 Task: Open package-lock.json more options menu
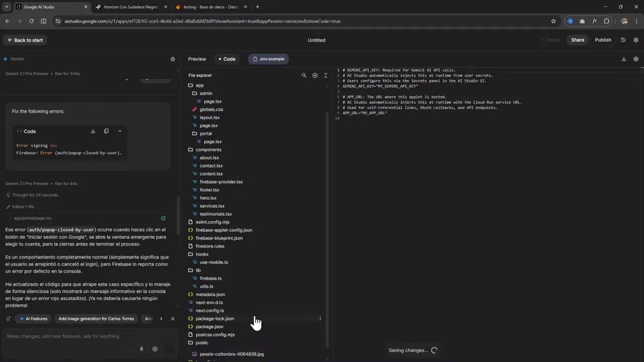pyautogui.click(x=320, y=319)
